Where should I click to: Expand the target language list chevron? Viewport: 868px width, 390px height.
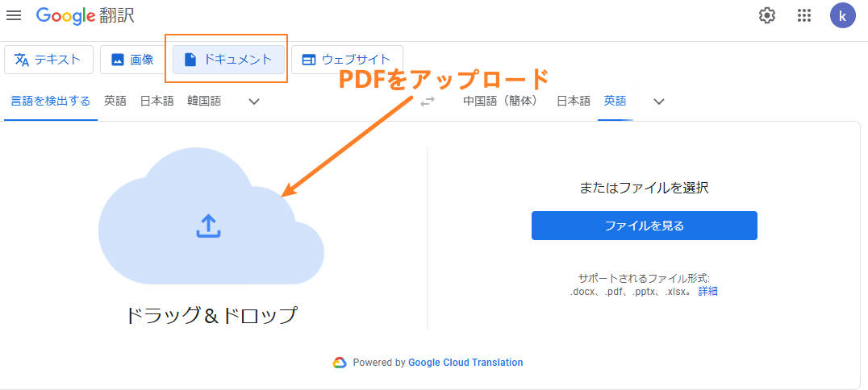(x=659, y=102)
